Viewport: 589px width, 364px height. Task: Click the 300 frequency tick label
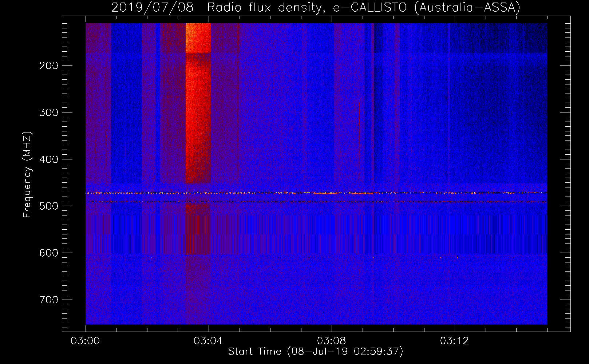coord(49,112)
